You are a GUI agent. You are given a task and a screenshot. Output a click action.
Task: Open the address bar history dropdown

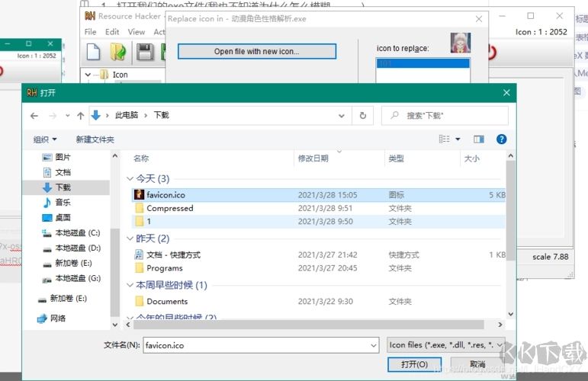pyautogui.click(x=342, y=116)
